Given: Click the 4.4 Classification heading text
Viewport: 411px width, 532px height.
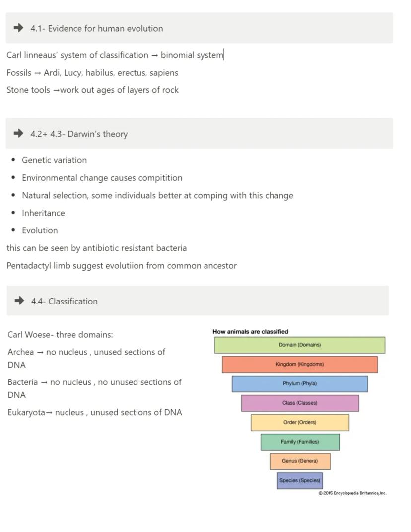Looking at the screenshot, I should pos(65,301).
